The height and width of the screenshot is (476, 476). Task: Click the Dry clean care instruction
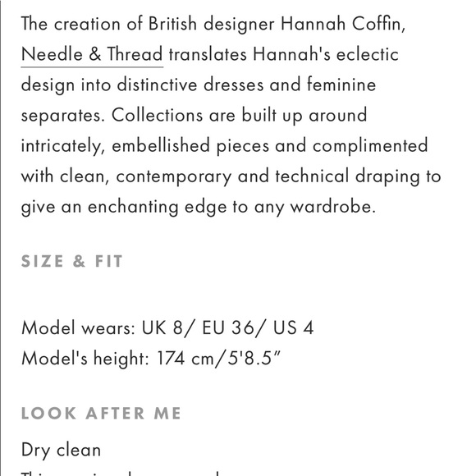pyautogui.click(x=61, y=450)
